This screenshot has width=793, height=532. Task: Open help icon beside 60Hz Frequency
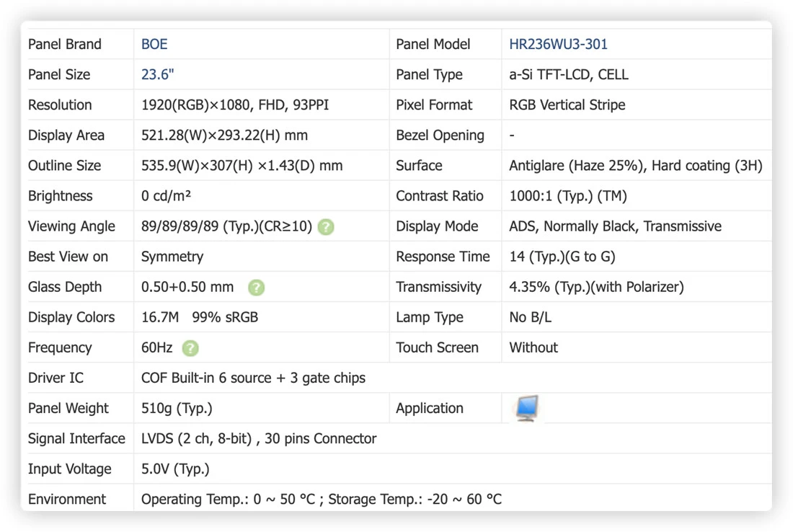(190, 348)
